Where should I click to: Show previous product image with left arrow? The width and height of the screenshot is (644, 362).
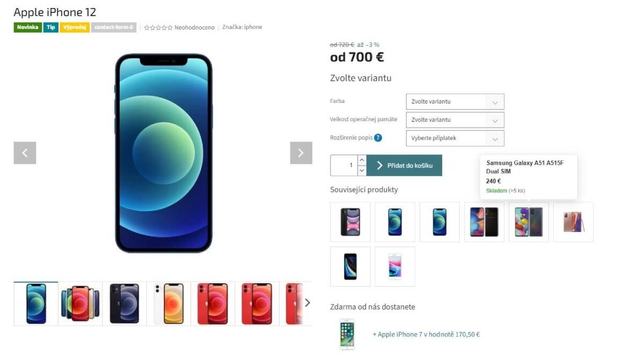tap(25, 153)
